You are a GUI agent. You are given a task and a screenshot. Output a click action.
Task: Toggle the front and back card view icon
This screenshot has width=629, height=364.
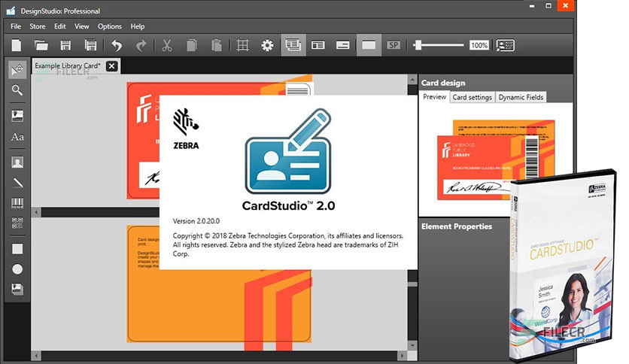click(x=293, y=45)
